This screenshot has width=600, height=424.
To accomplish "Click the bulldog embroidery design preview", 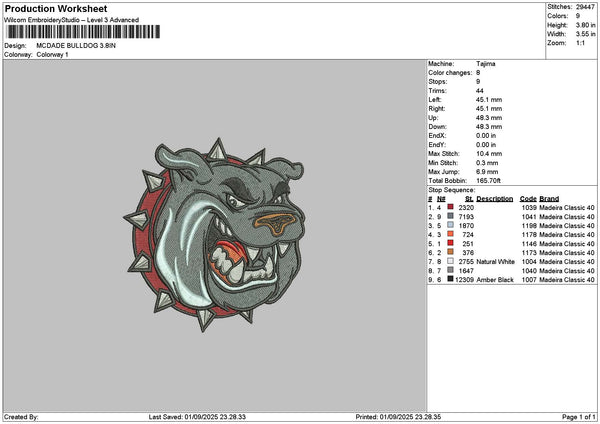I will click(x=214, y=234).
